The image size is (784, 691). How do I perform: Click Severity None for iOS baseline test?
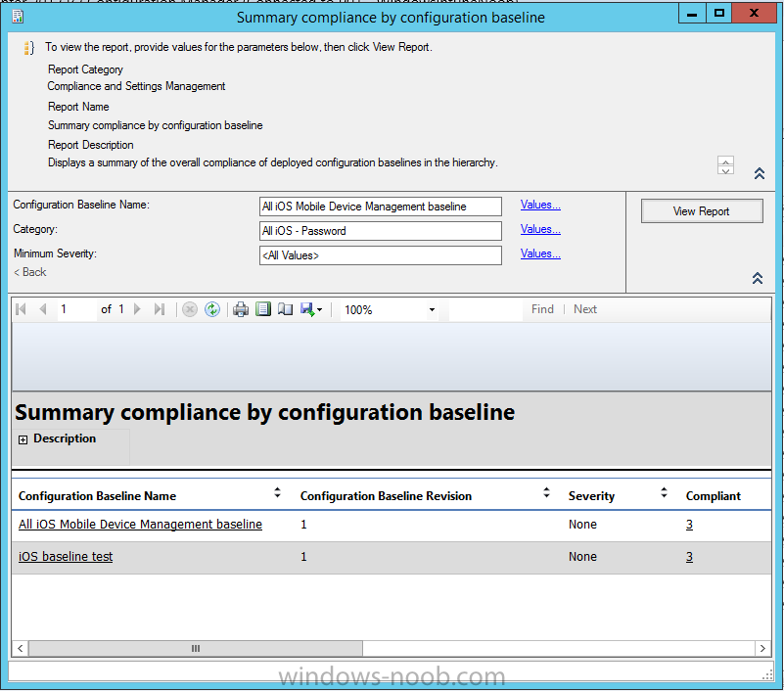pyautogui.click(x=582, y=557)
